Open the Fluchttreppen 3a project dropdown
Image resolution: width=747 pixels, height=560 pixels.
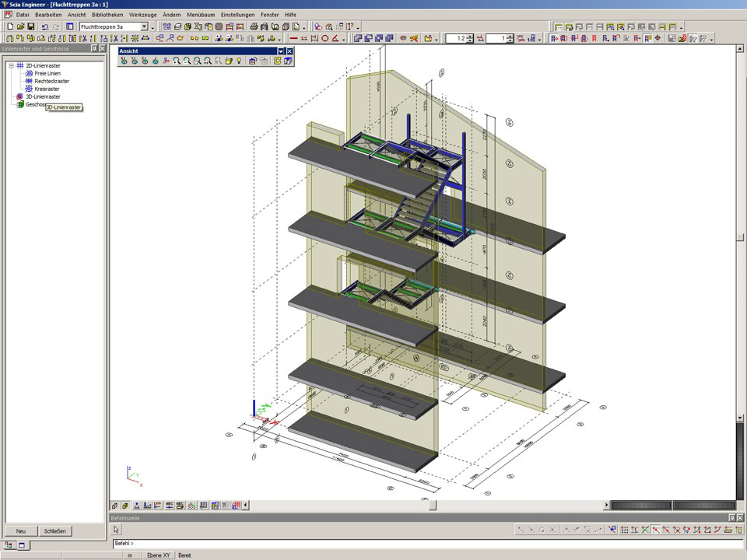click(x=144, y=26)
